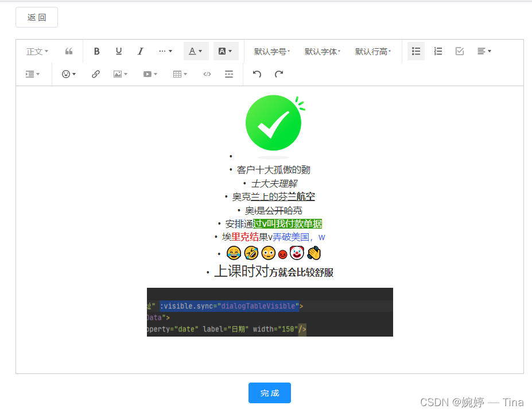
Task: Insert a hyperlink using the link icon
Action: 95,74
